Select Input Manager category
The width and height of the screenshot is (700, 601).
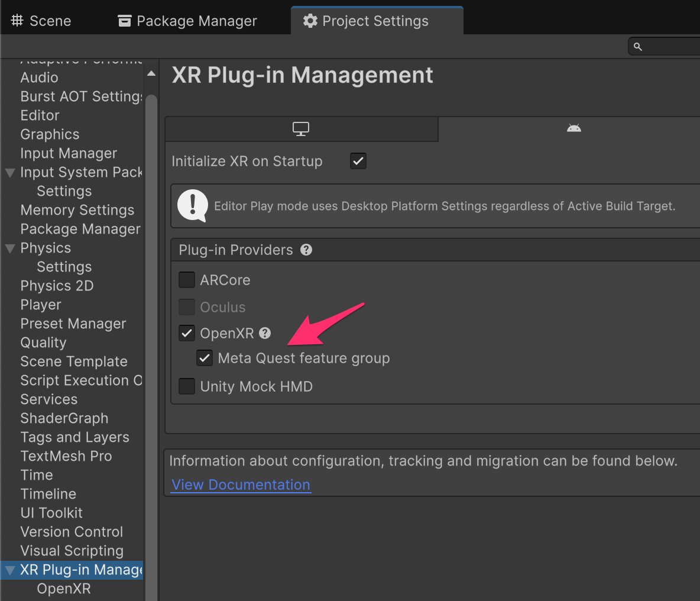coord(69,153)
